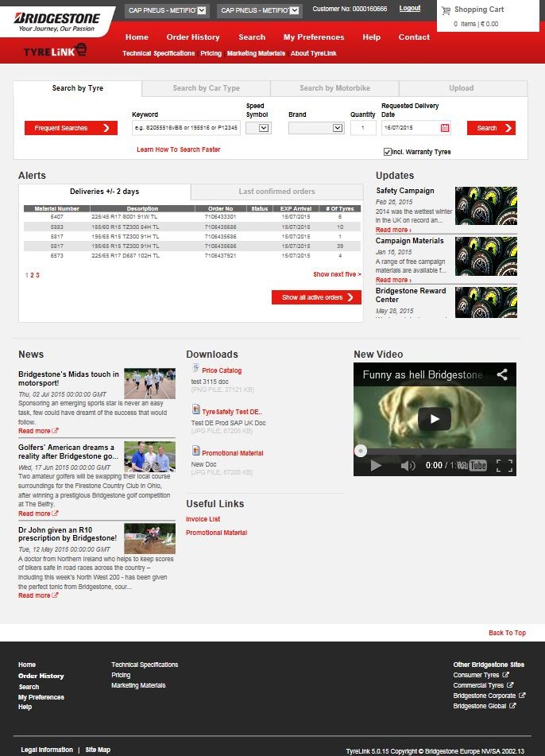
Task: Click the video progress bar scrubber
Action: [x=361, y=451]
